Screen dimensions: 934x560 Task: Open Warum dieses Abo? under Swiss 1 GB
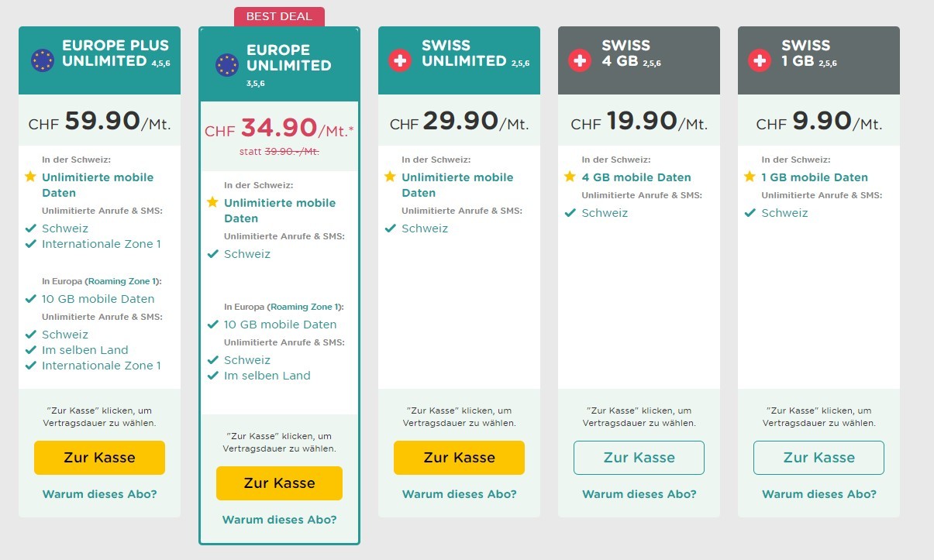pyautogui.click(x=819, y=494)
